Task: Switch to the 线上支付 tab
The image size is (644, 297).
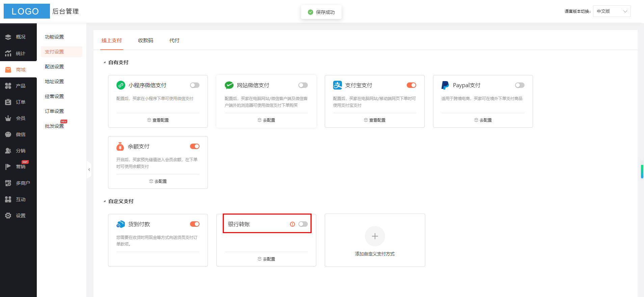Action: 112,41
